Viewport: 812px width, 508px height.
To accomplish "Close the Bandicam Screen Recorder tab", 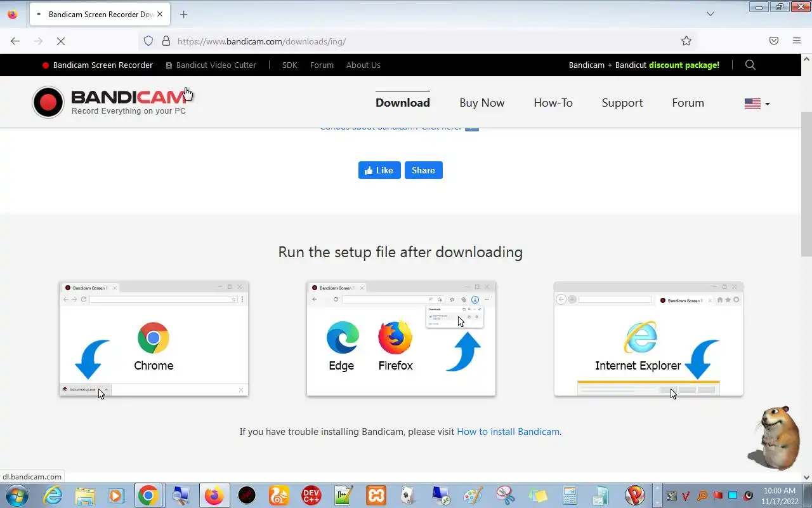I will (x=159, y=14).
